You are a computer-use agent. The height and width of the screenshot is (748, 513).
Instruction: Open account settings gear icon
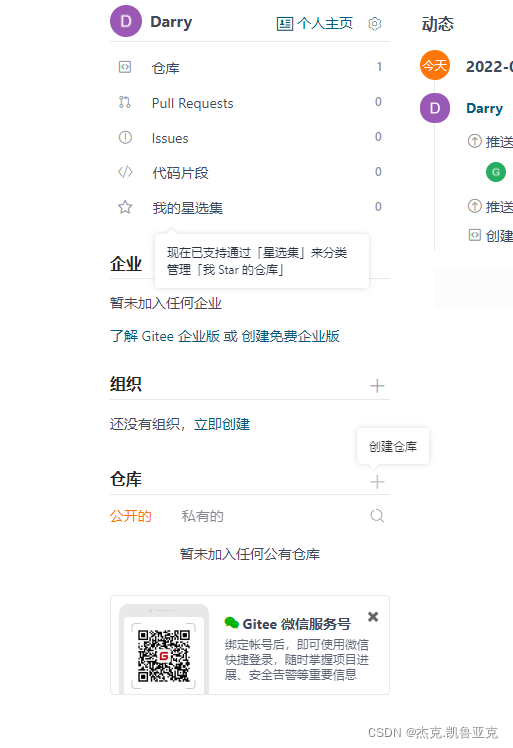pos(375,23)
